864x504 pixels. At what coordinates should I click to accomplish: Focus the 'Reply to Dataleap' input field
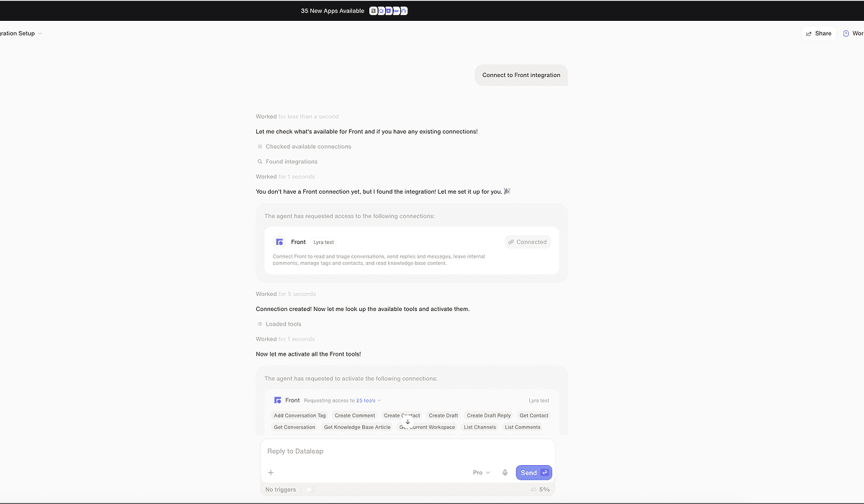408,451
